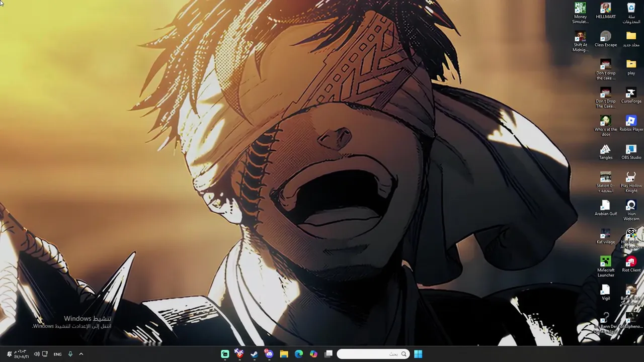Open the network tray icon
This screenshot has height=362, width=644.
tap(45, 354)
